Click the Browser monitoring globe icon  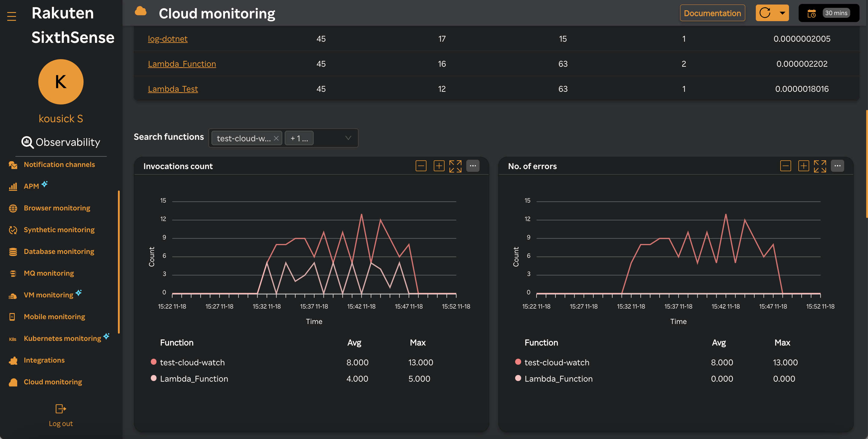[x=13, y=209]
